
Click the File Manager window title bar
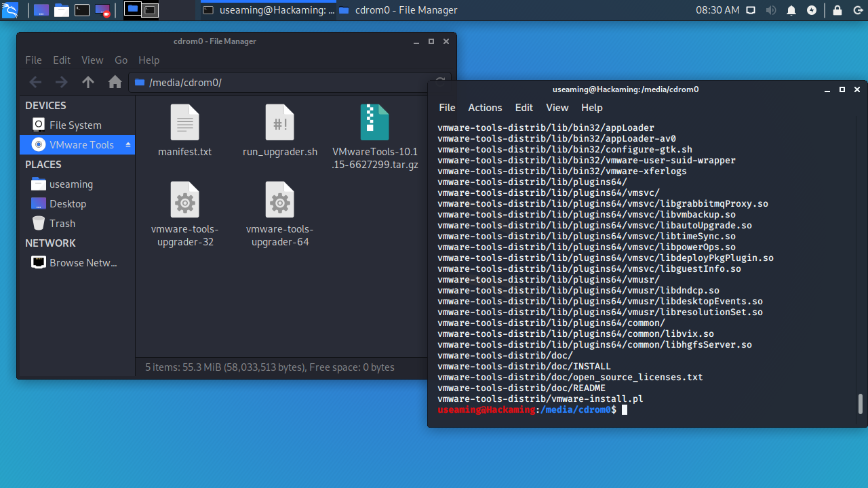click(x=214, y=41)
